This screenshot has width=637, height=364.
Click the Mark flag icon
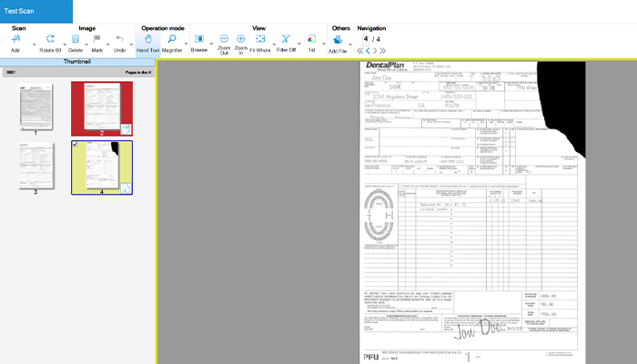click(x=96, y=40)
